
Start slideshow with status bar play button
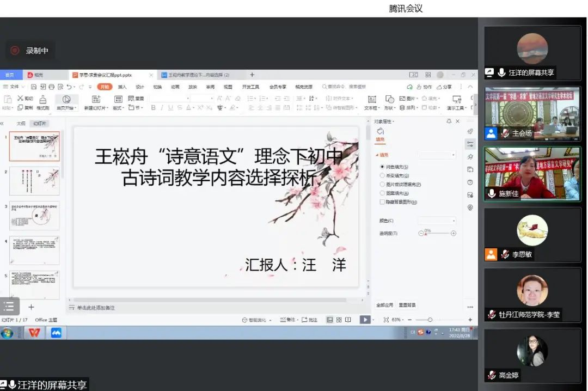coord(365,320)
